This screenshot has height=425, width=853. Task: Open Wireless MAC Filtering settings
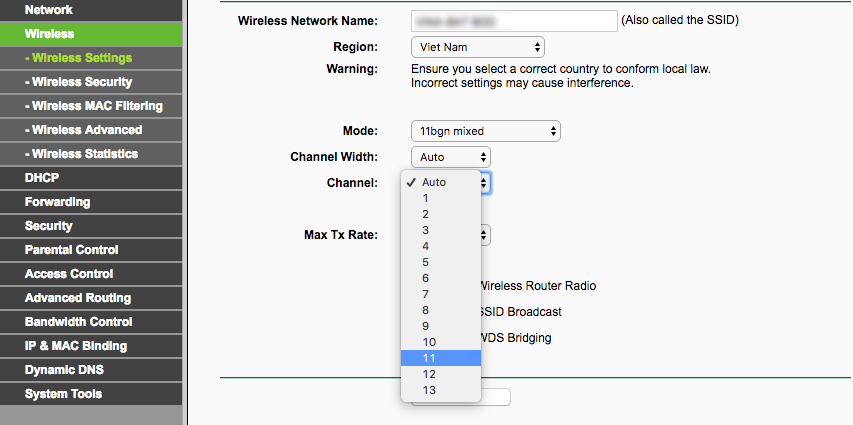[93, 106]
